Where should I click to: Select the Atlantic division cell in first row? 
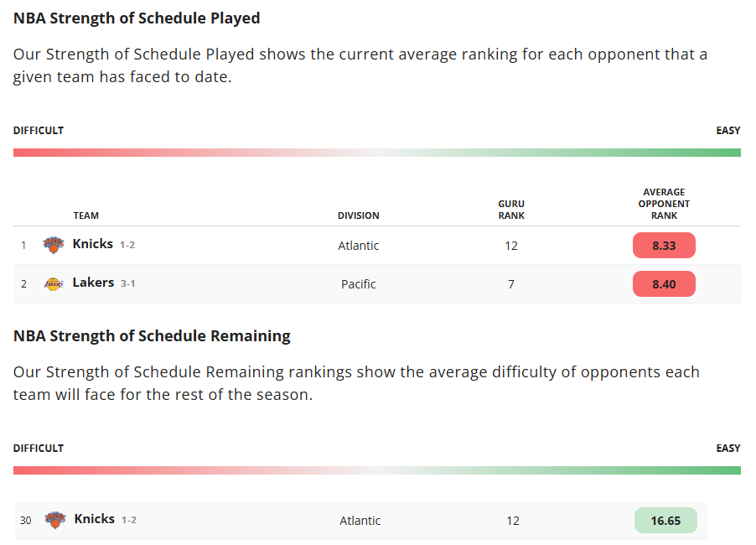tap(358, 246)
